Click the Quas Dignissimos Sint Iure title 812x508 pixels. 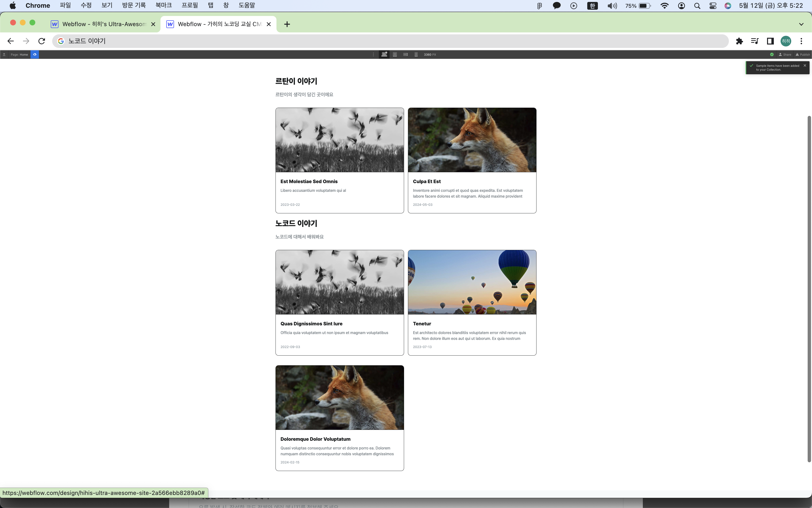311,324
